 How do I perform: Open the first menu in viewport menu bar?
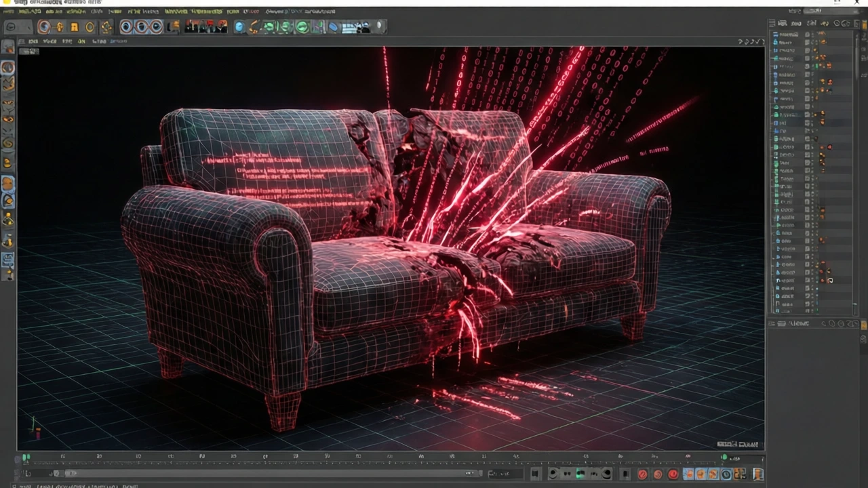[33, 41]
